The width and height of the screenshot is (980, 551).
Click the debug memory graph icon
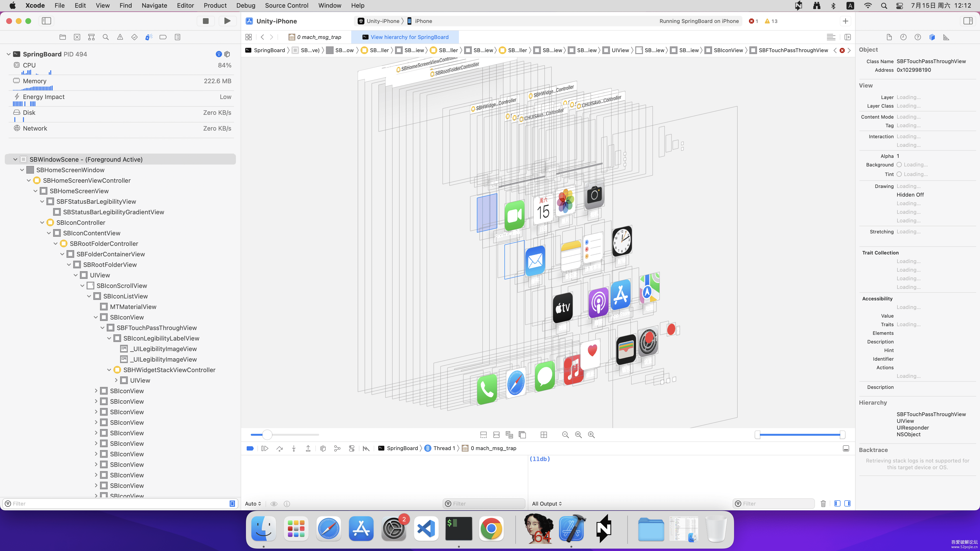(x=337, y=448)
